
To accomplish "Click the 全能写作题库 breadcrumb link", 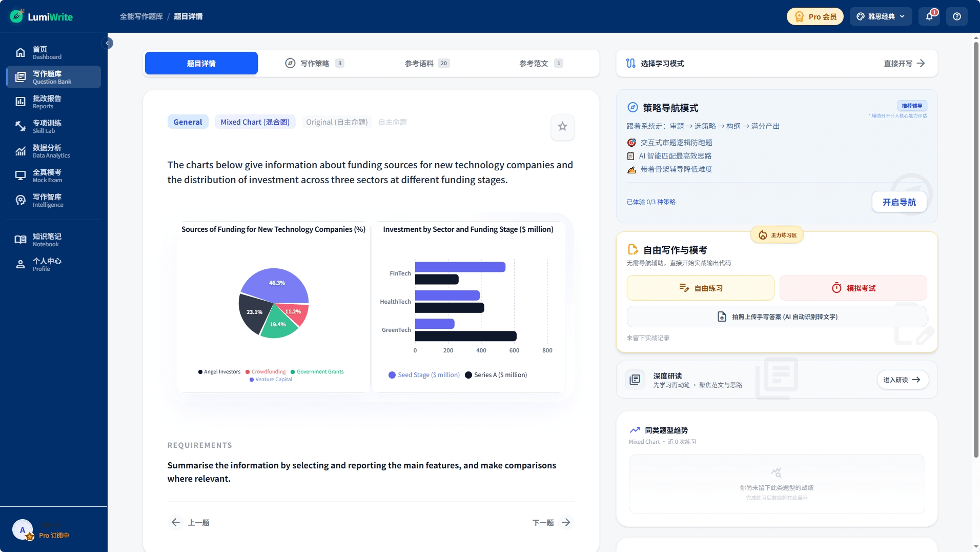I will [141, 16].
